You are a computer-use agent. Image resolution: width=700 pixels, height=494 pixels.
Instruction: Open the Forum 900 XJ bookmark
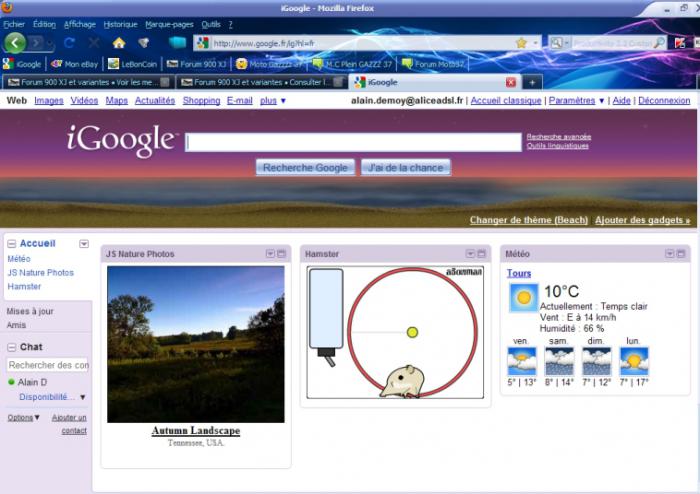(196, 64)
